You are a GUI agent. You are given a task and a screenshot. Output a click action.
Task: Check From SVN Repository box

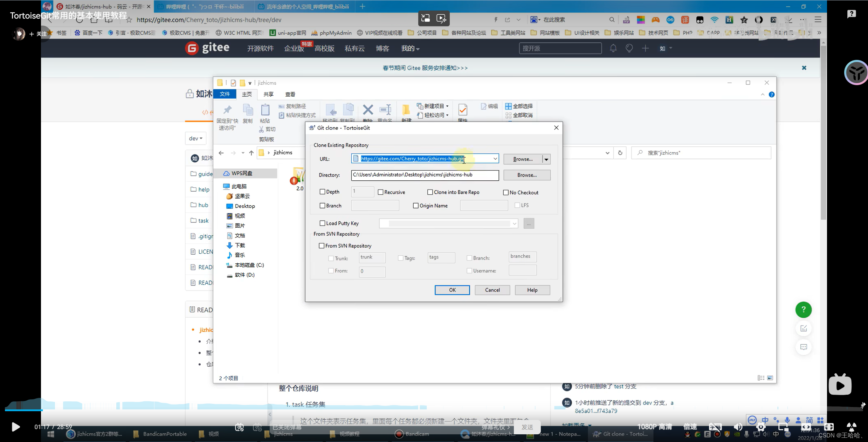coord(322,246)
